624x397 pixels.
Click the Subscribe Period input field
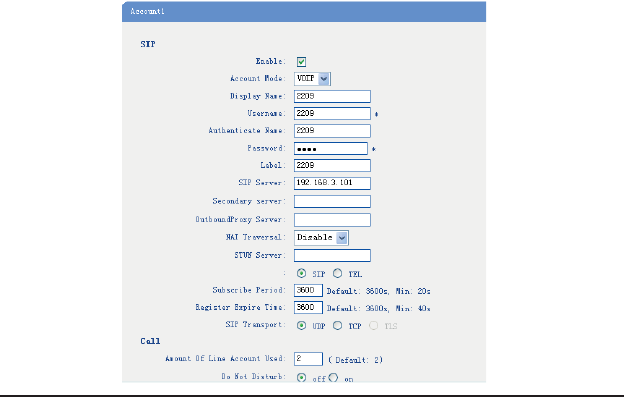click(x=308, y=290)
